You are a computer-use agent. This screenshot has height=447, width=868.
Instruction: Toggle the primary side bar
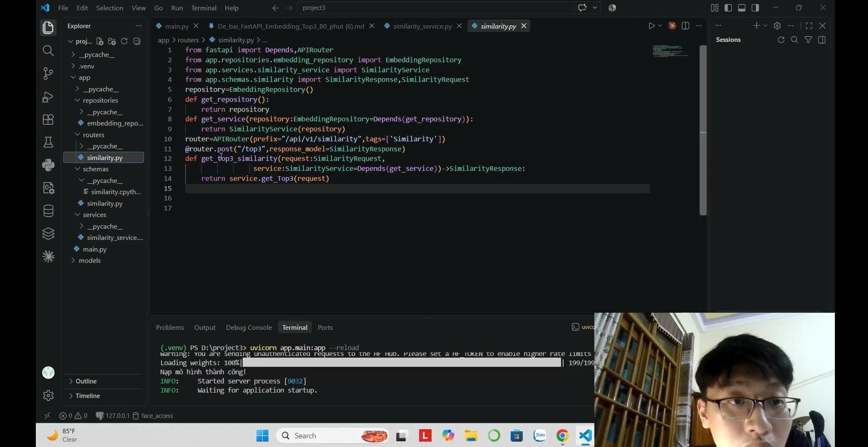click(x=728, y=8)
